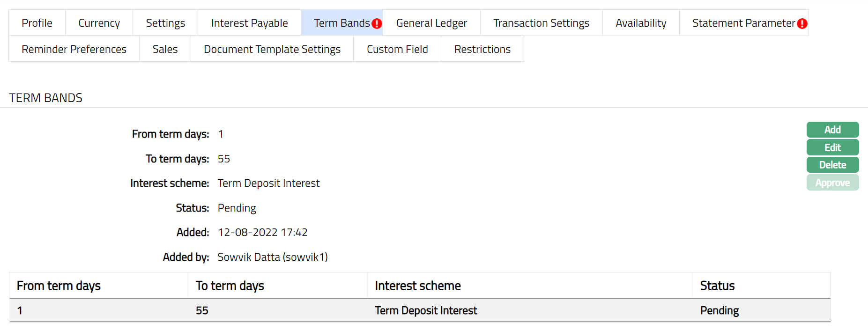Open the Interest Payable tab
The height and width of the screenshot is (330, 868).
(x=249, y=23)
